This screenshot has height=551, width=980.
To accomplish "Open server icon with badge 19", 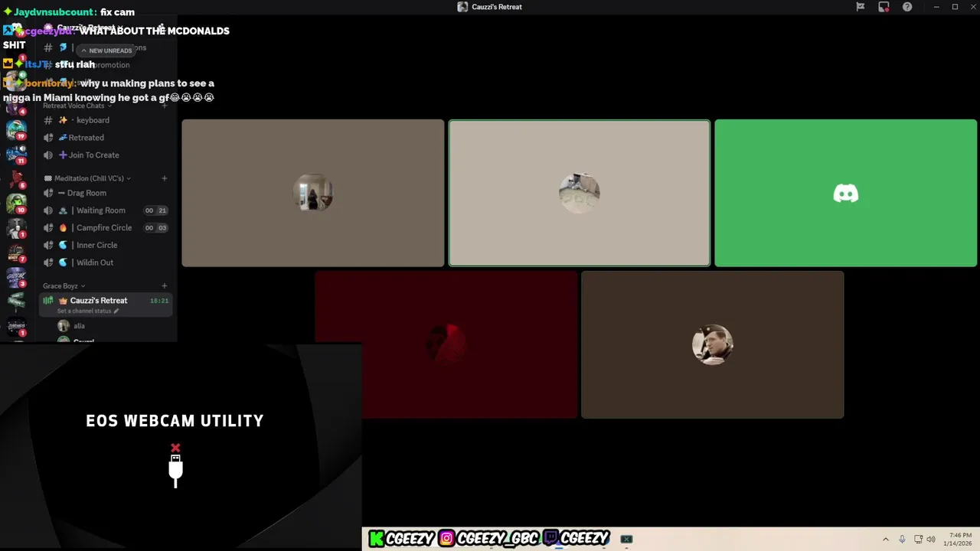I will tap(16, 130).
